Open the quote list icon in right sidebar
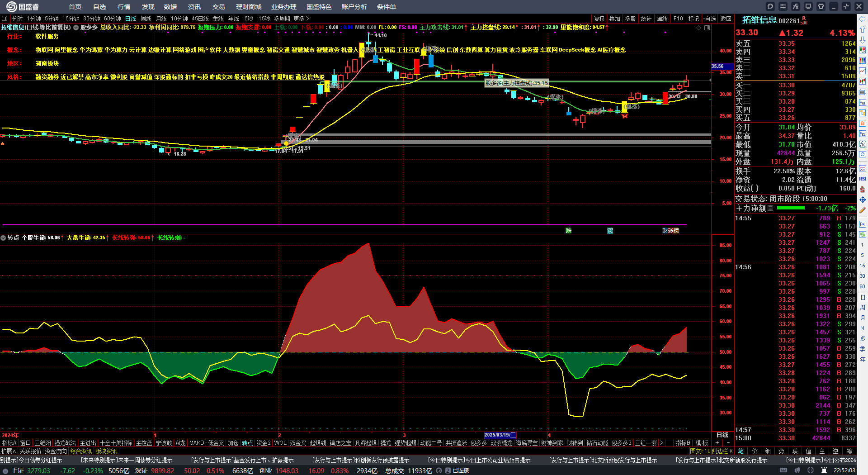The width and height of the screenshot is (868, 475). tap(863, 50)
